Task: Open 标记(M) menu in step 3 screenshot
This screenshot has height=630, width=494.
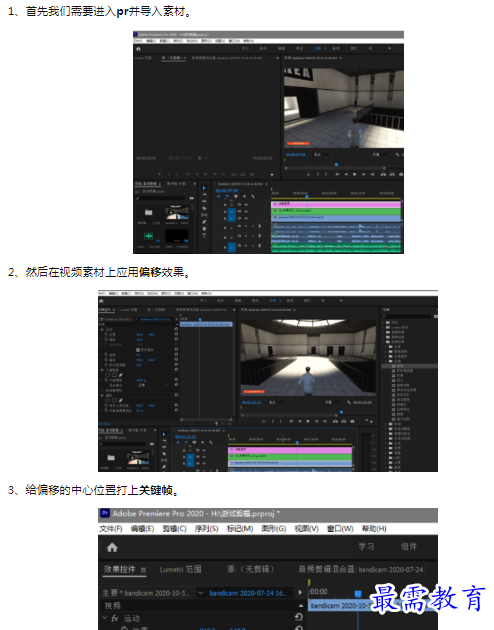Action: click(240, 529)
